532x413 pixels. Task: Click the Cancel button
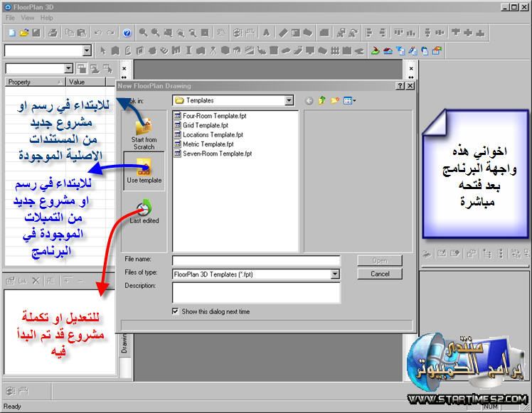(380, 274)
